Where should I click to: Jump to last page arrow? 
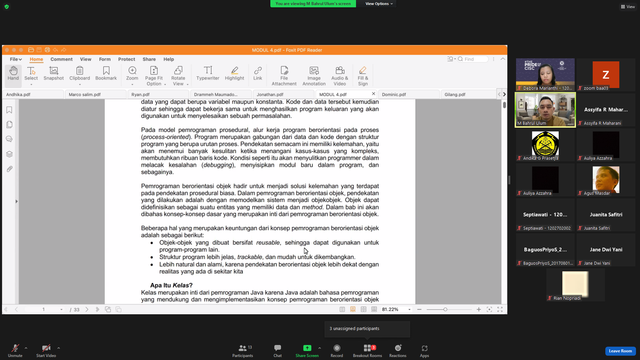97,309
